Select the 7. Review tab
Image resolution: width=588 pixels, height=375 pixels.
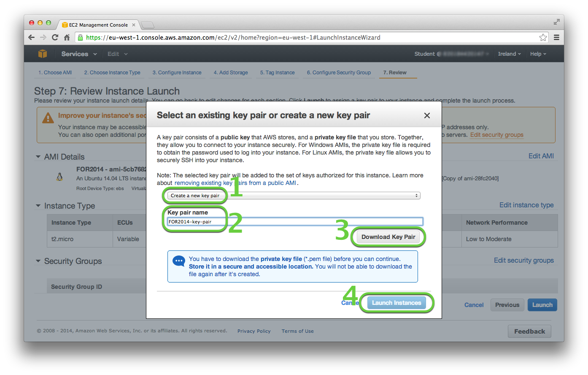point(395,73)
